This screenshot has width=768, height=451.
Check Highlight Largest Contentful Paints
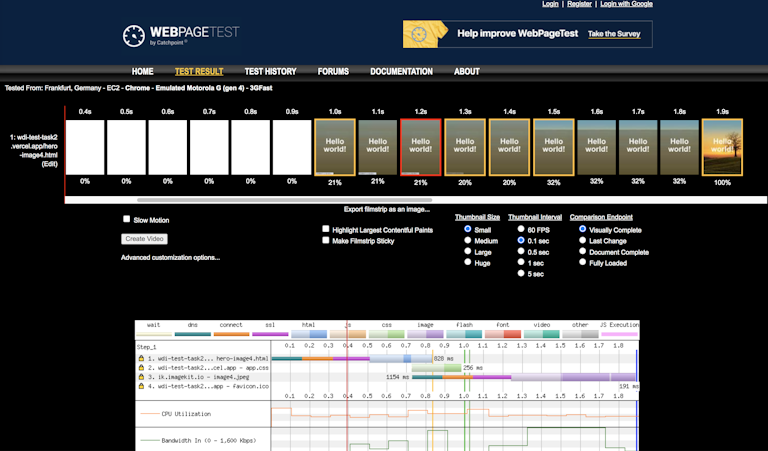coord(326,229)
